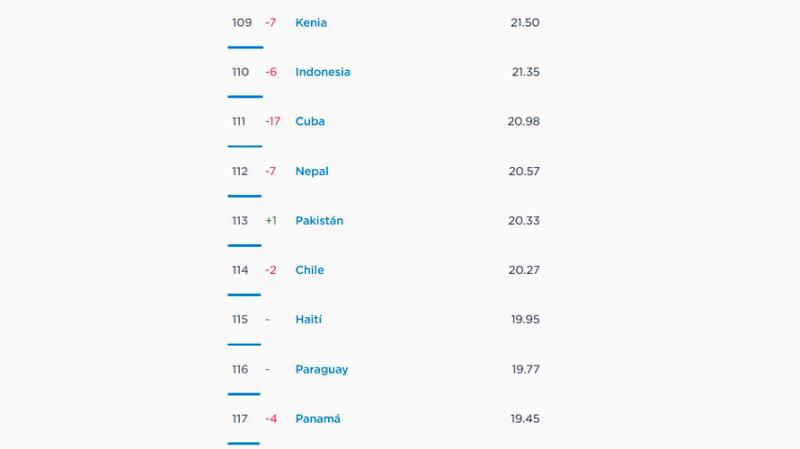Image resolution: width=800 pixels, height=449 pixels.
Task: Open the Cuba ranking entry
Action: click(x=310, y=121)
